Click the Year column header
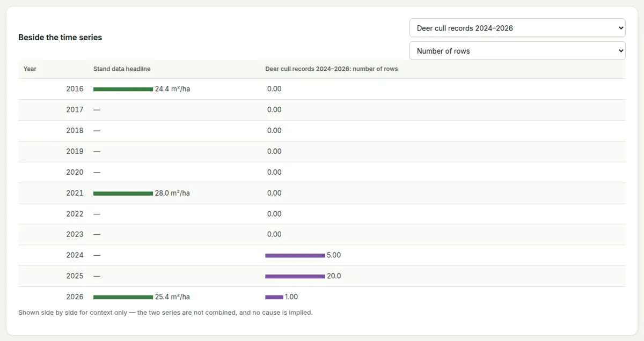The height and width of the screenshot is (341, 644). (30, 69)
